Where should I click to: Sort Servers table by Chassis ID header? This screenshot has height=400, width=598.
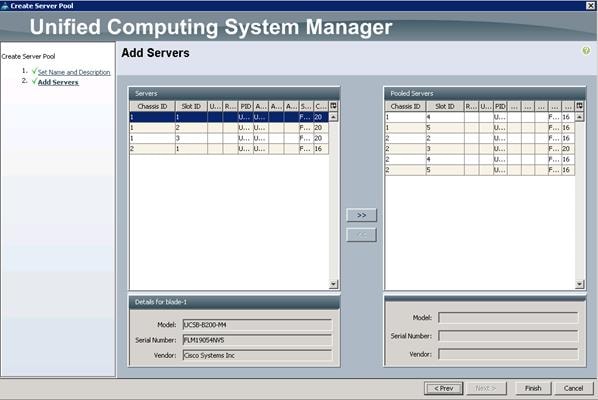click(152, 106)
